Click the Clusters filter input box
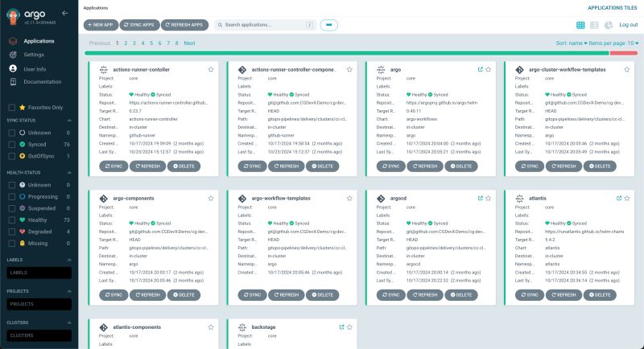Screen dimensions: 644x349 point(39,335)
